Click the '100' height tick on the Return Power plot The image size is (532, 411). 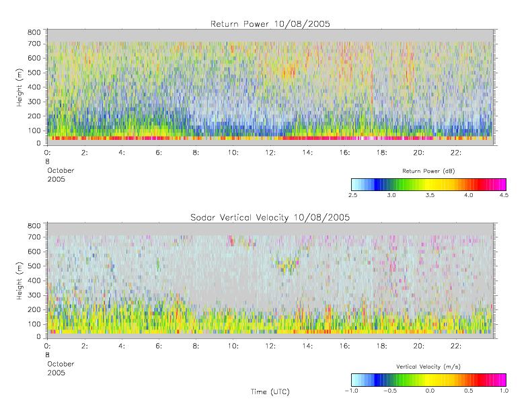click(x=34, y=130)
